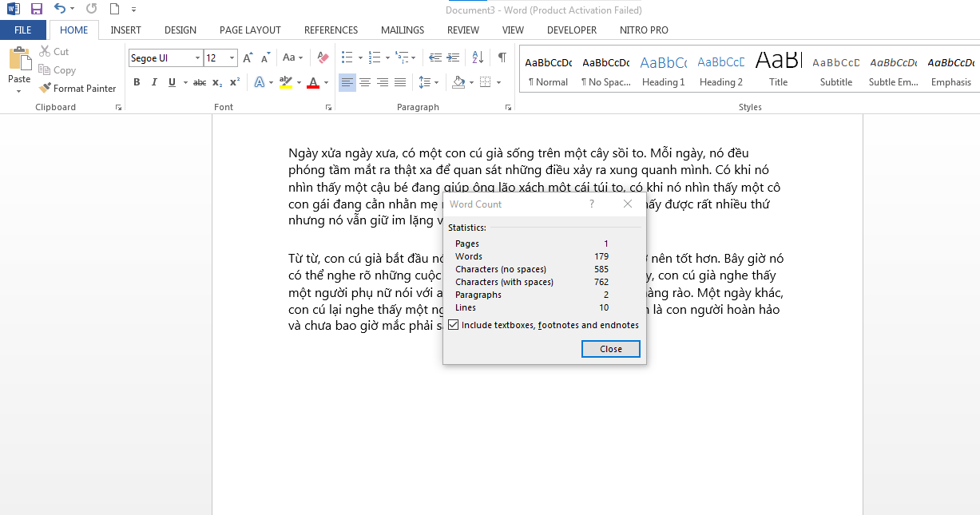Screen dimensions: 980x515
Task: Open the font name combo box dropdown
Action: [x=197, y=58]
